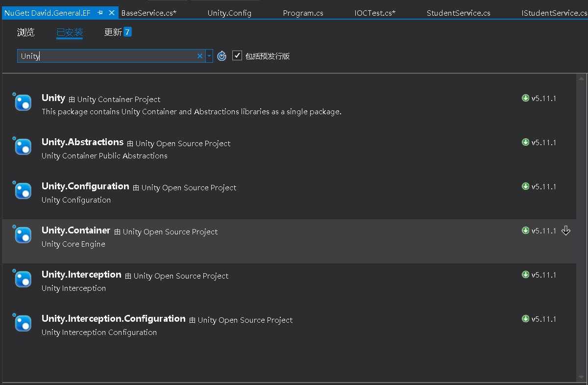Open the IOCTest.cs tab
This screenshot has width=588, height=385.
pos(375,13)
